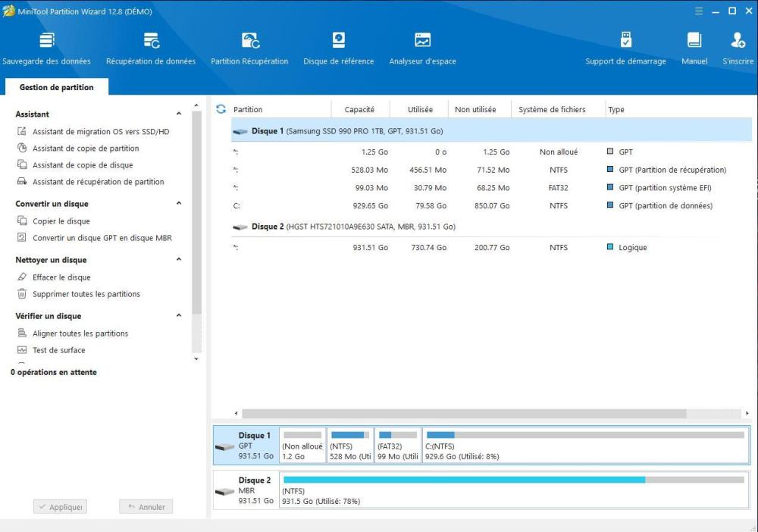Select the C:(NTFS) block in disk map

[584, 446]
